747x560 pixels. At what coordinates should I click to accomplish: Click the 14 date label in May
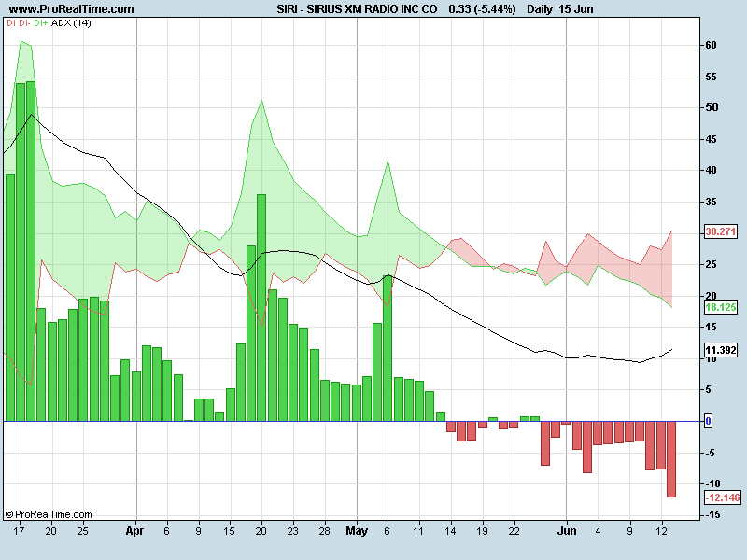tap(450, 531)
